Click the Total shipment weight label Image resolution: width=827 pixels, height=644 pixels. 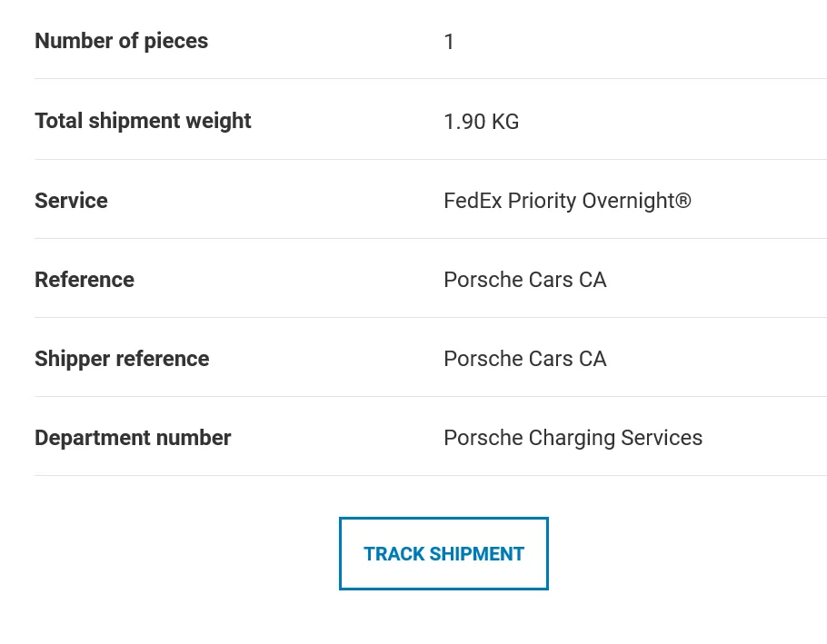pyautogui.click(x=143, y=121)
